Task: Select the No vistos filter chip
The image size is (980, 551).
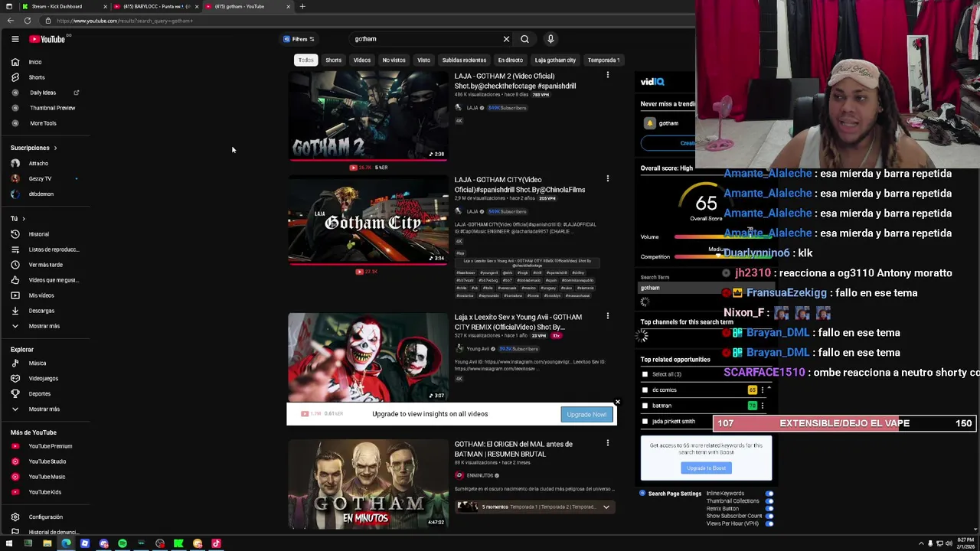Action: click(394, 60)
